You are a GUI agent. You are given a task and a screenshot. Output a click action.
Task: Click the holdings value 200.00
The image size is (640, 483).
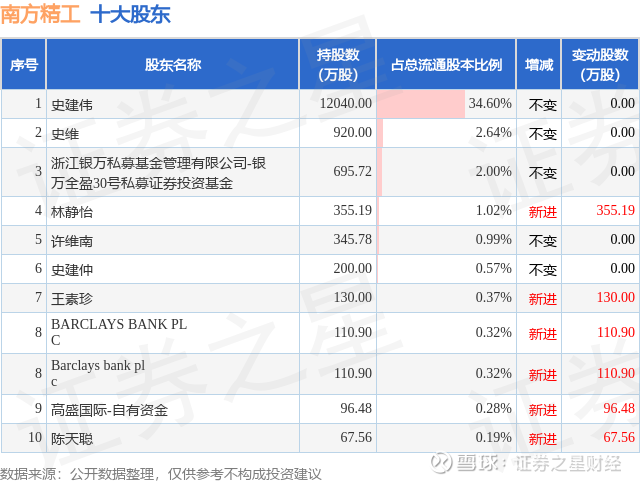coord(353,268)
